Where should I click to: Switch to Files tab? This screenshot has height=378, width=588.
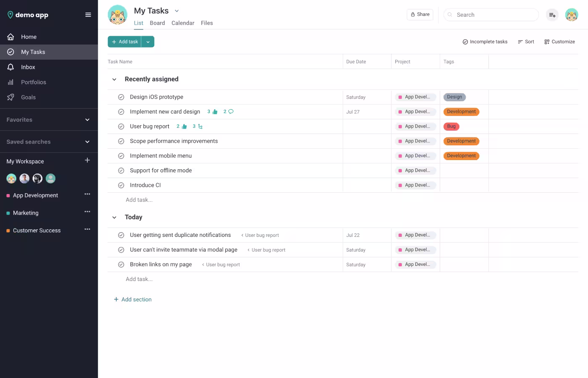(207, 23)
